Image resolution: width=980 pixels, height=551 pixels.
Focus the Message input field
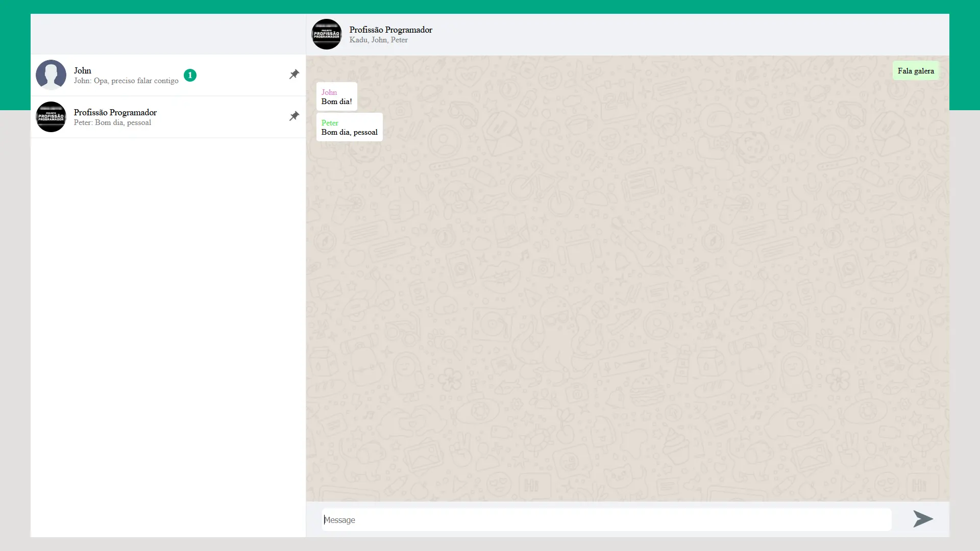coord(607,519)
